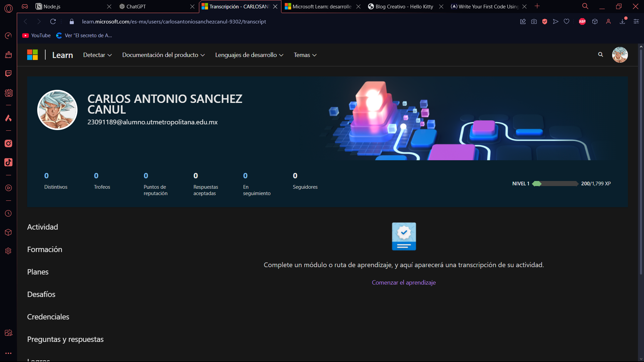Image resolution: width=644 pixels, height=362 pixels.
Task: Open Settings gear in sidebar
Action: (x=8, y=251)
